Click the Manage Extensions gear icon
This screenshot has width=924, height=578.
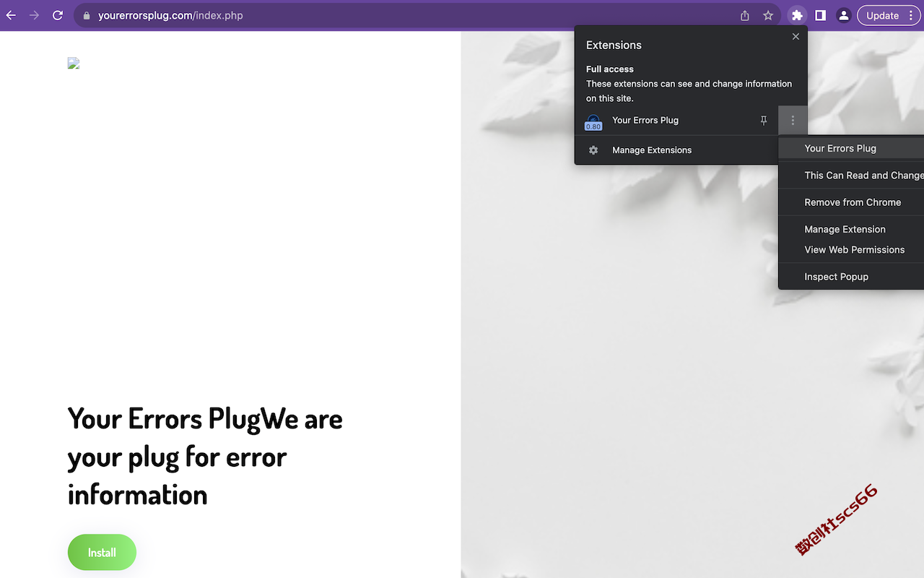tap(593, 150)
